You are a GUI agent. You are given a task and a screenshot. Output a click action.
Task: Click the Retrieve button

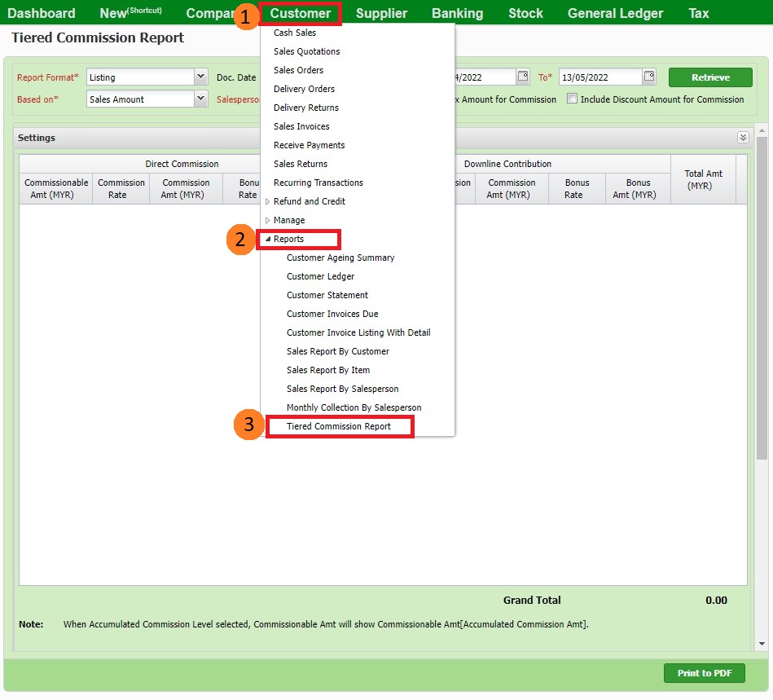[709, 76]
